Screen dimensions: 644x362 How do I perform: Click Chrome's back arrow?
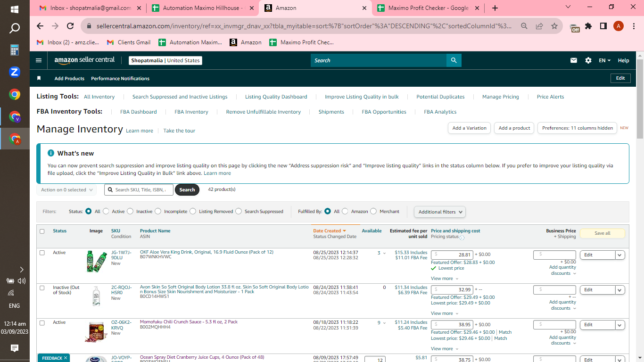click(40, 26)
